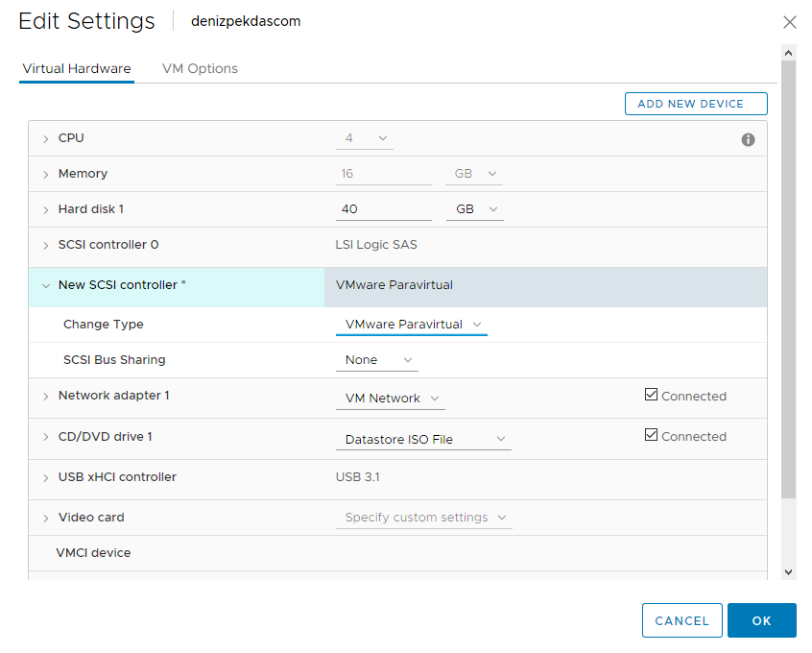Viewport: 812px width, 653px height.
Task: Toggle Network adapter Connected checkbox
Action: (652, 395)
